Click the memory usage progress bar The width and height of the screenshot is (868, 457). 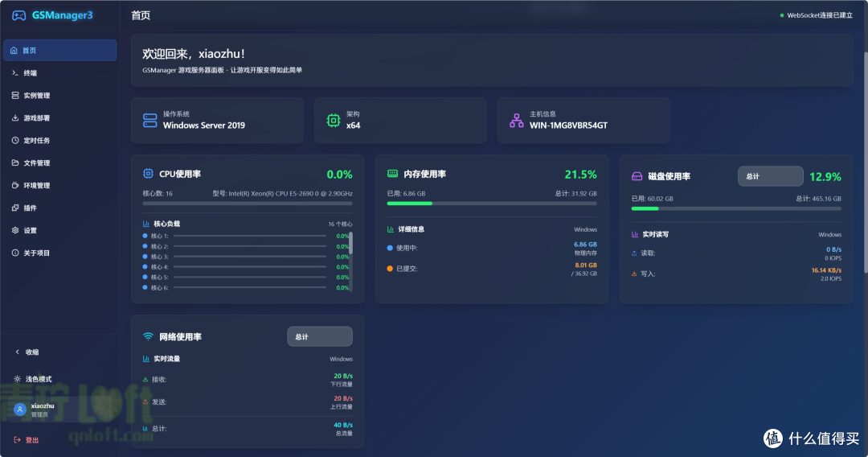point(492,204)
